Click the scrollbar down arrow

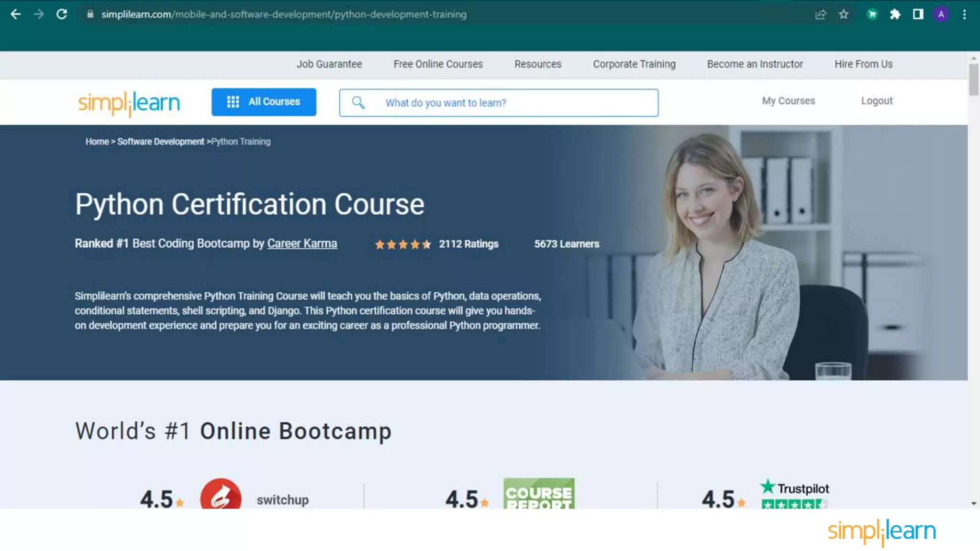click(974, 503)
